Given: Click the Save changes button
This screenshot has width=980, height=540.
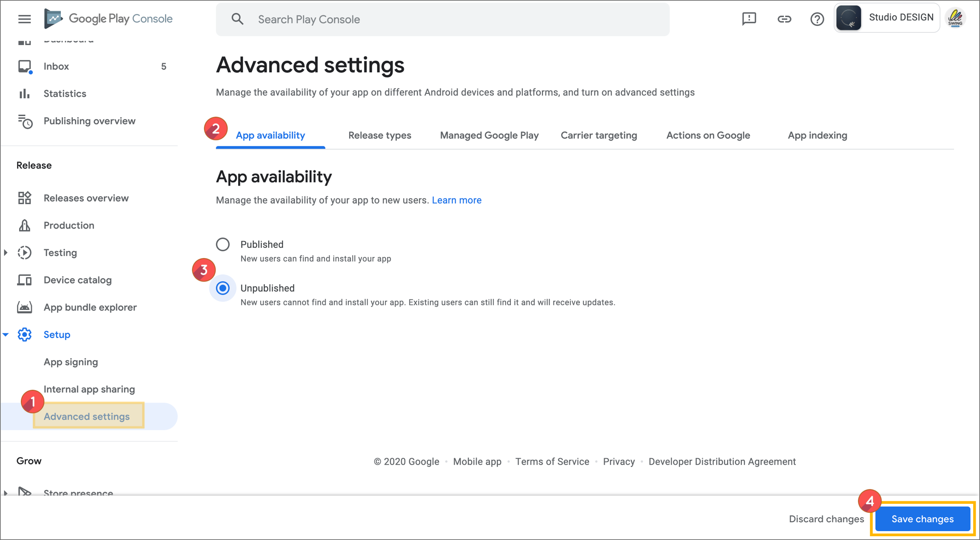Looking at the screenshot, I should coord(922,519).
